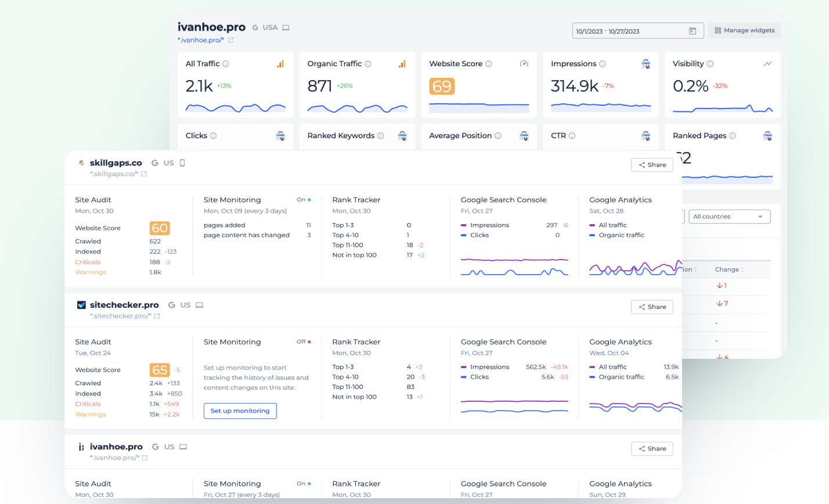Click info icon next to Organic Traffic
This screenshot has height=504, width=829.
click(x=368, y=64)
